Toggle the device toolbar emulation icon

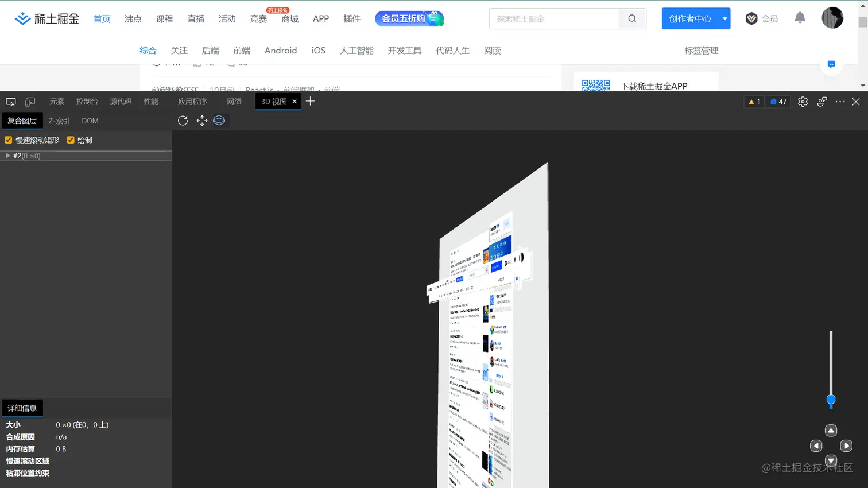29,101
